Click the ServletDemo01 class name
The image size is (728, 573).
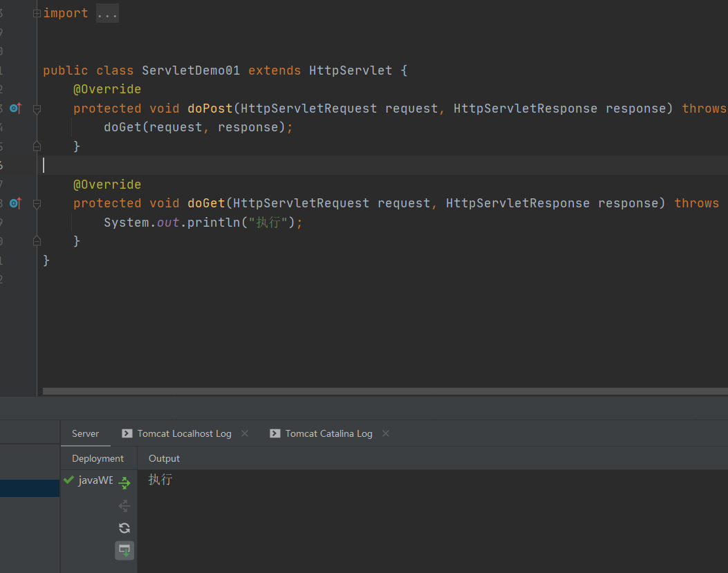pos(191,71)
